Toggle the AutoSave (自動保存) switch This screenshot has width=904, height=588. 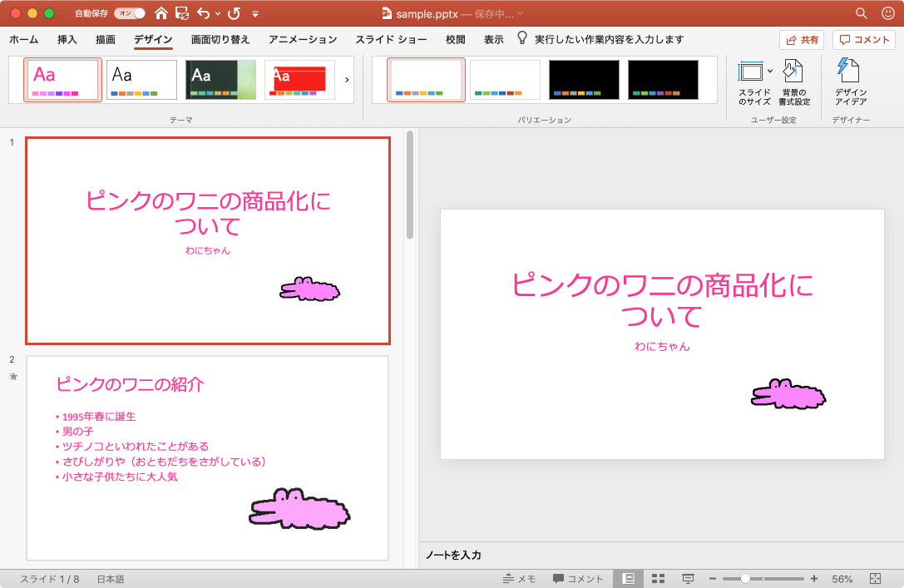pyautogui.click(x=129, y=13)
